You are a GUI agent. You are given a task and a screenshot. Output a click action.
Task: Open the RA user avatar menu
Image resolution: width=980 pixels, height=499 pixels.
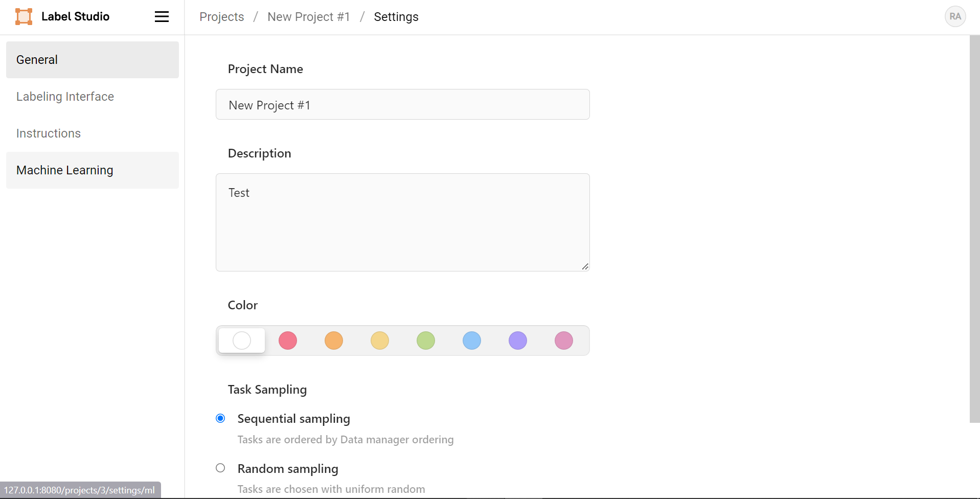[x=954, y=16]
